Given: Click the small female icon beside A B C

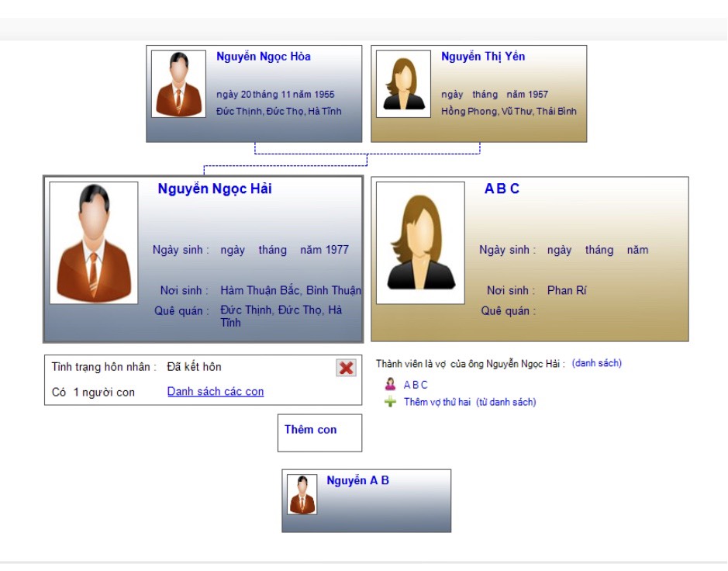Looking at the screenshot, I should point(390,384).
